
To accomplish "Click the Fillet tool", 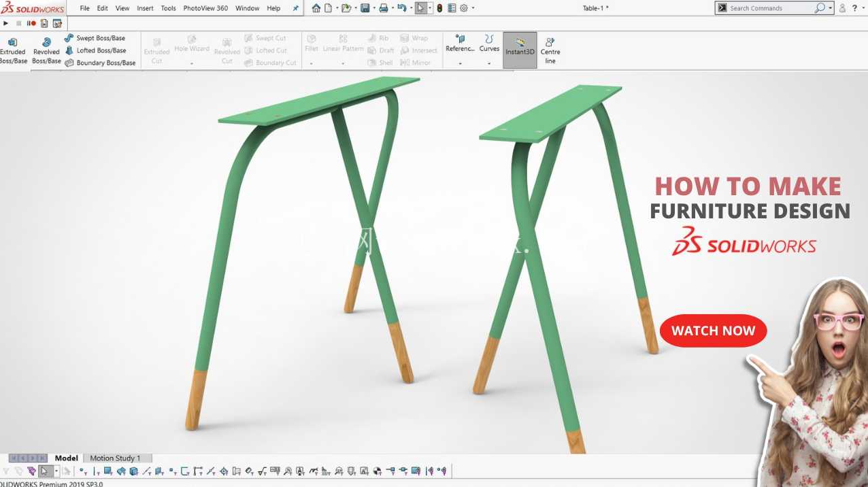I will pyautogui.click(x=312, y=44).
